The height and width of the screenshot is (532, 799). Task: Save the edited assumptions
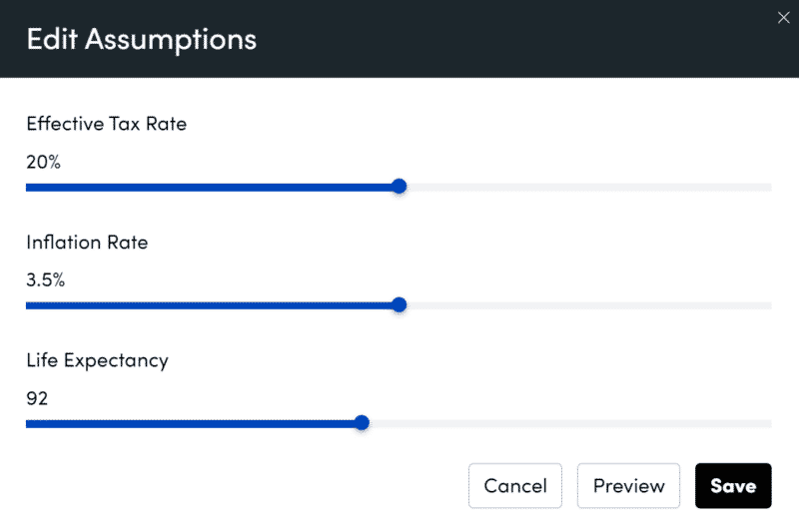733,486
